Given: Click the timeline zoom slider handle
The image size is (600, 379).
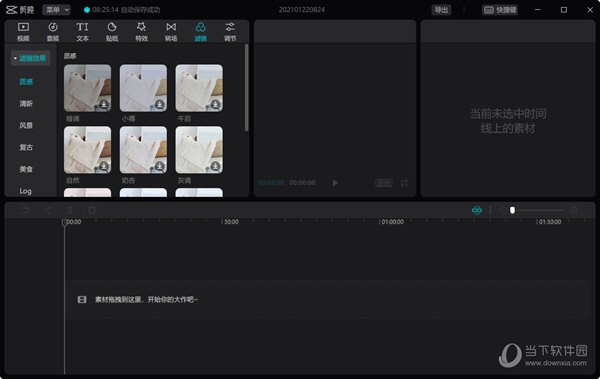Looking at the screenshot, I should click(512, 210).
